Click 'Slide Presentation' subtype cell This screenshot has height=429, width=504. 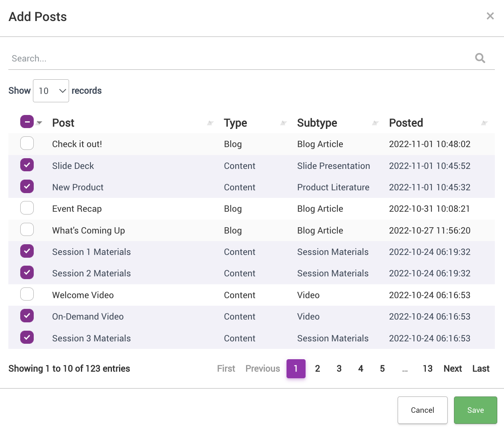point(333,166)
